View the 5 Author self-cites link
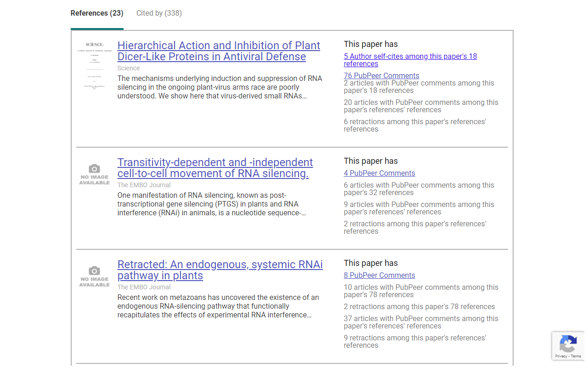The image size is (588, 368). coord(410,60)
